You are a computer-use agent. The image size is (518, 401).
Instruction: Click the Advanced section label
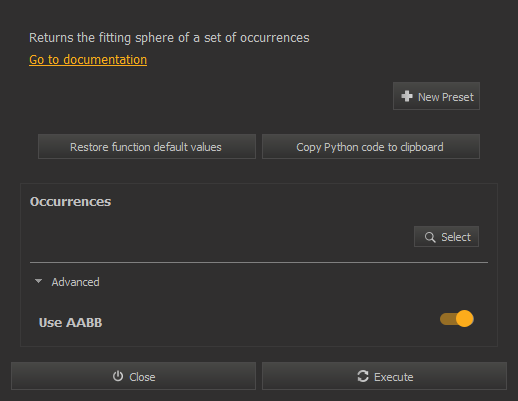pyautogui.click(x=75, y=282)
